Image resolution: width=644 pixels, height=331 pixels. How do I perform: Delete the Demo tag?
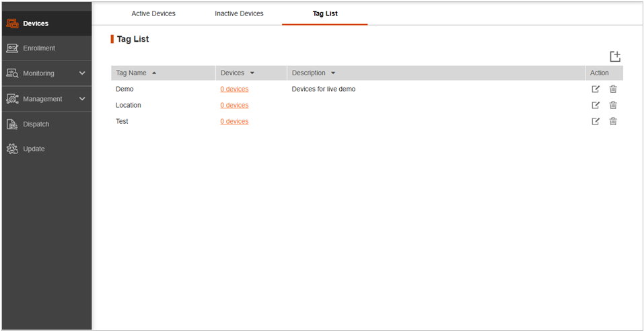pos(613,89)
